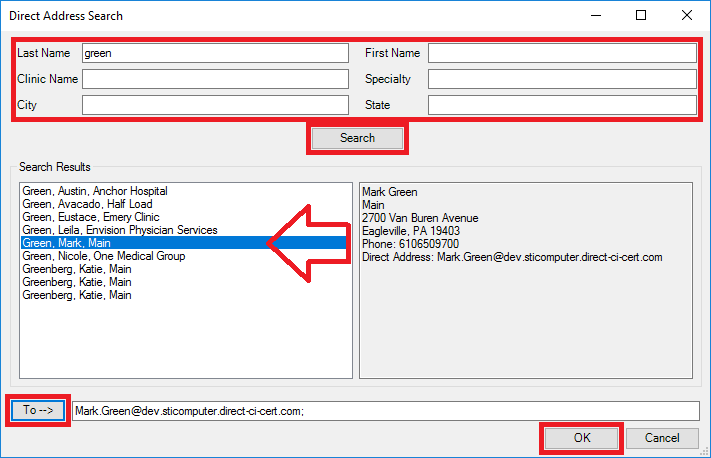Choose Green, Avacado, Half Load entry

[87, 204]
